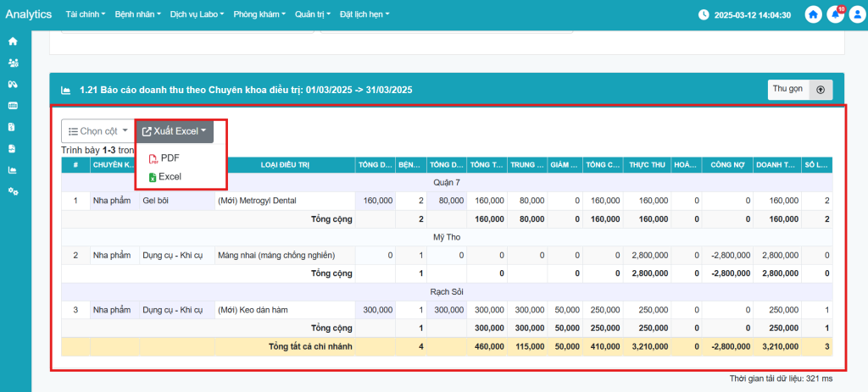The height and width of the screenshot is (392, 868).
Task: Click the Analytics brand link
Action: tap(29, 14)
